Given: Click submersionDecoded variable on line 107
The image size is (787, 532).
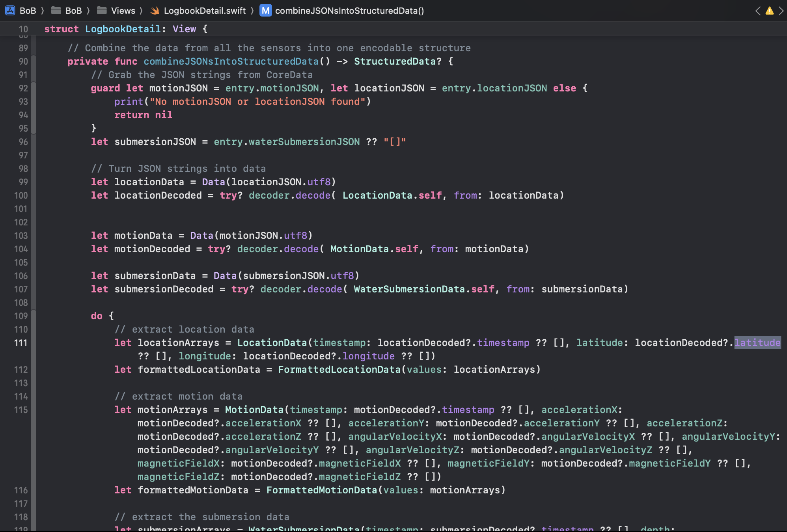Looking at the screenshot, I should coord(164,289).
